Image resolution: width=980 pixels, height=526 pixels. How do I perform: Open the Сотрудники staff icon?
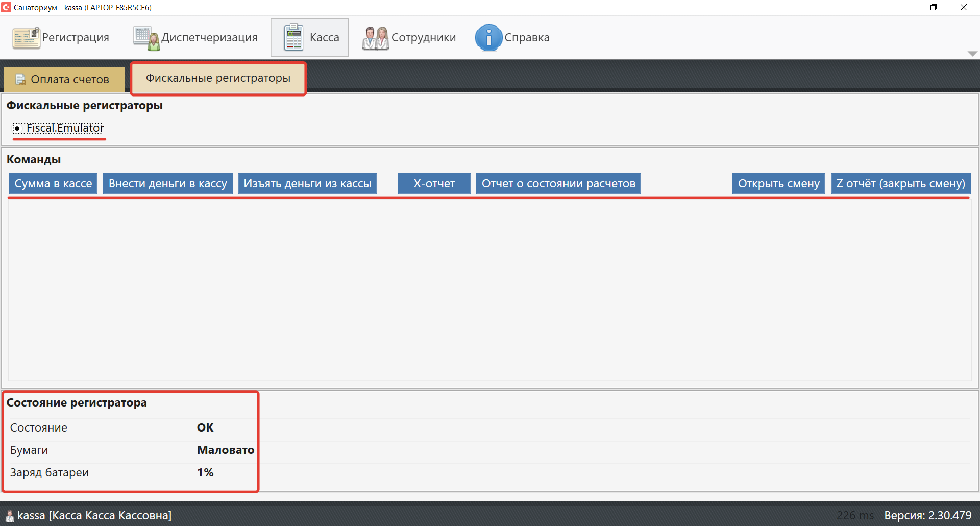[375, 38]
